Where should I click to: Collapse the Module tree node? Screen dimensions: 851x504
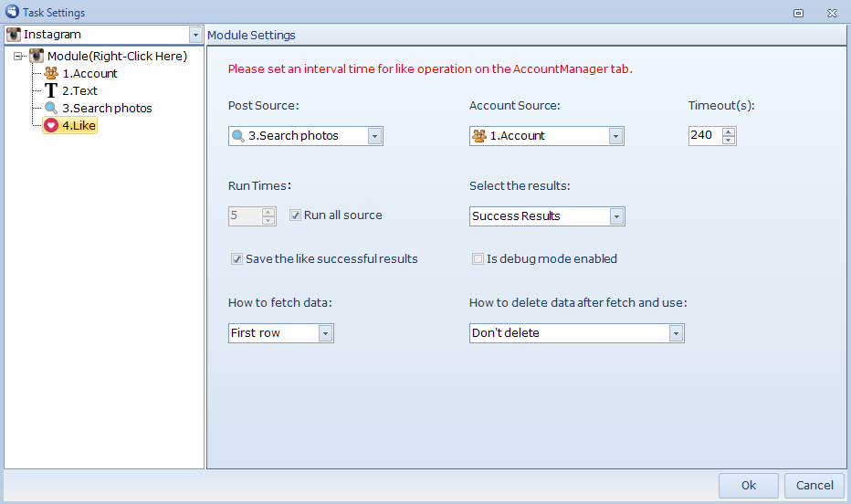pyautogui.click(x=19, y=57)
